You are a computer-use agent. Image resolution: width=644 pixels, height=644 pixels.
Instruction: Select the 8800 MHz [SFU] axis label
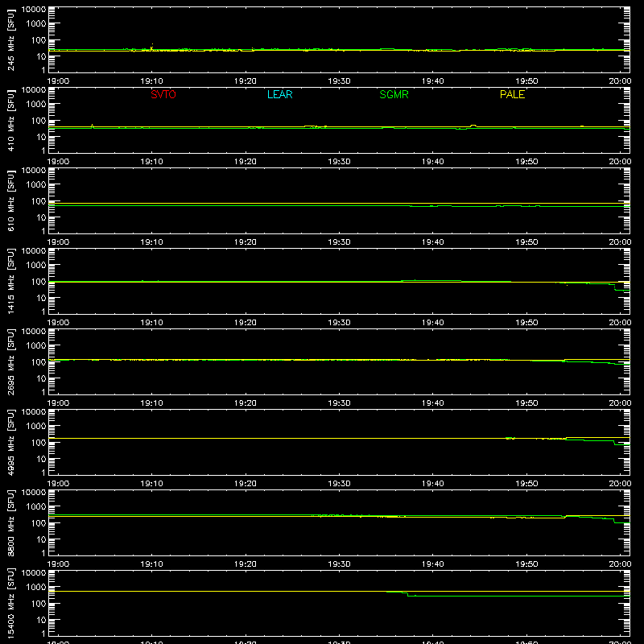(x=11, y=522)
